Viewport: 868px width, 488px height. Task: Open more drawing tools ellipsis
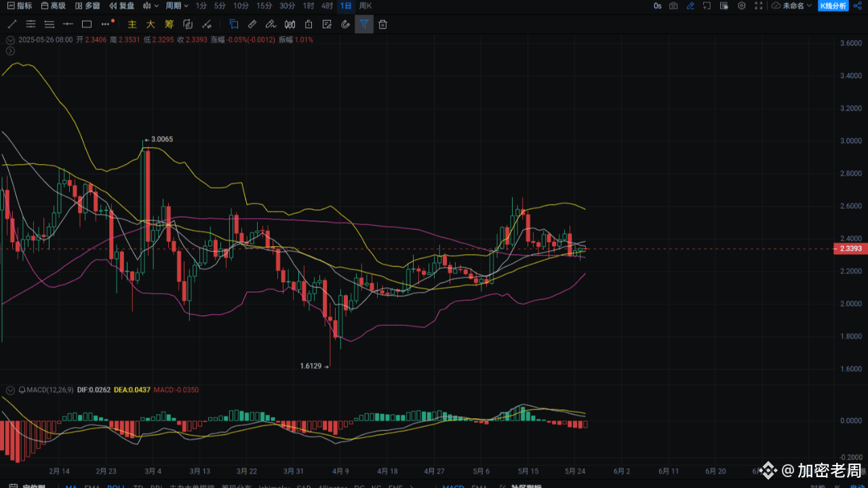pyautogui.click(x=105, y=24)
